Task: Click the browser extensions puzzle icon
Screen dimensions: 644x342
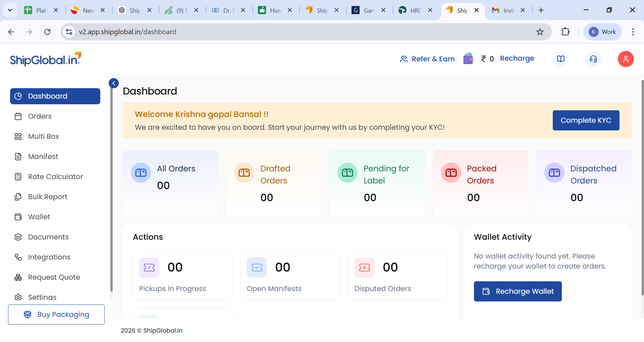Action: (x=566, y=32)
